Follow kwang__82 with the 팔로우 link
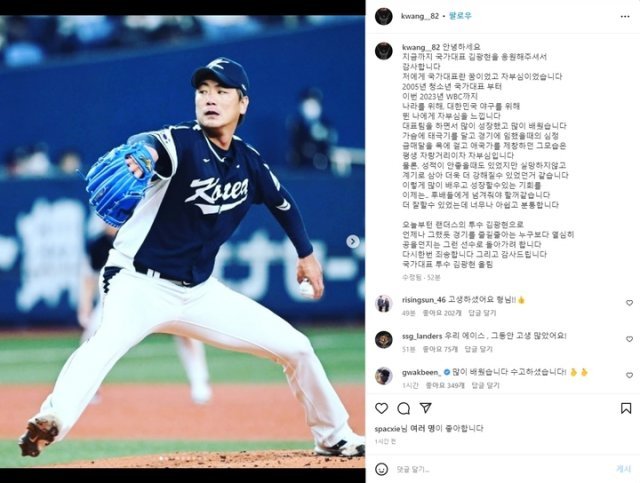Image resolution: width=640 pixels, height=483 pixels. tap(460, 16)
